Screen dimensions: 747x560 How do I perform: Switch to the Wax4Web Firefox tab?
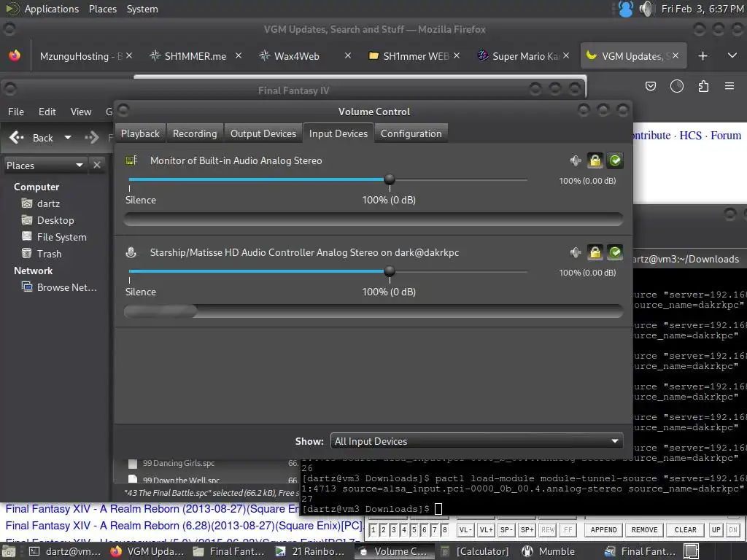[x=296, y=56]
